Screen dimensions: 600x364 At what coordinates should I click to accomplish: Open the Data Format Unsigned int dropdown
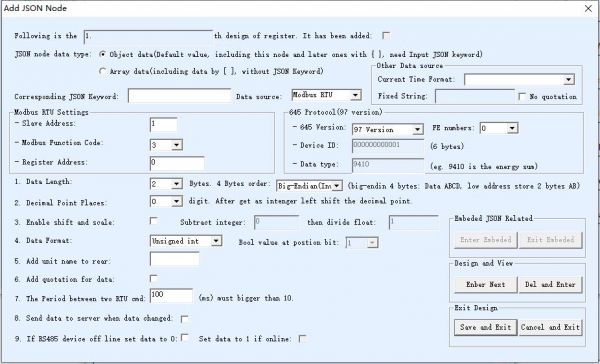click(x=216, y=241)
